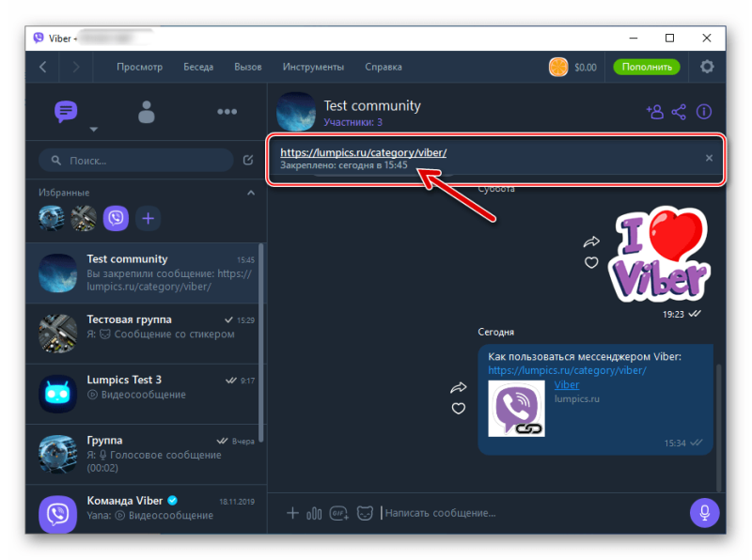This screenshot has height=560, width=752.
Task: Select the Команда Viber chat
Action: click(x=143, y=509)
